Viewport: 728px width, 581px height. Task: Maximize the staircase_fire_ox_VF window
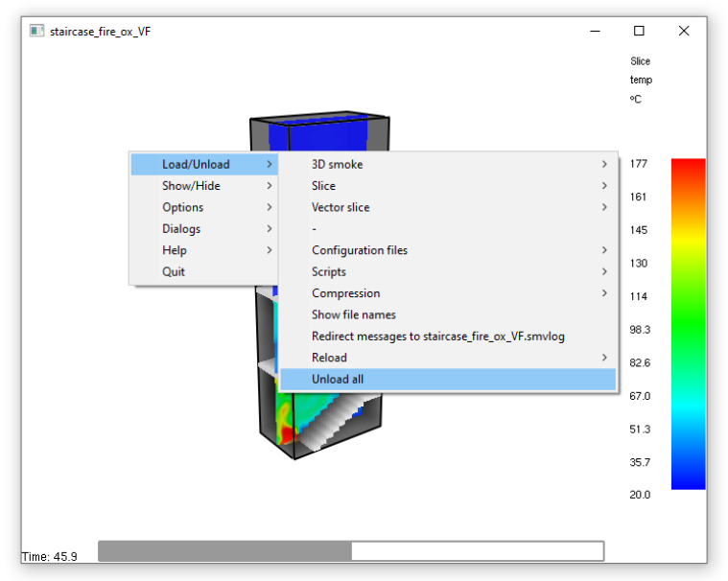[640, 31]
